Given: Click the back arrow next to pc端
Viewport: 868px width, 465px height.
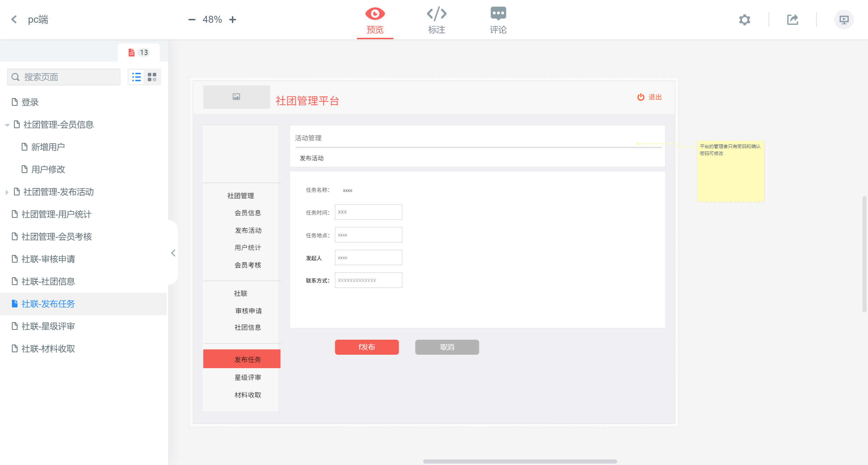Looking at the screenshot, I should [14, 19].
